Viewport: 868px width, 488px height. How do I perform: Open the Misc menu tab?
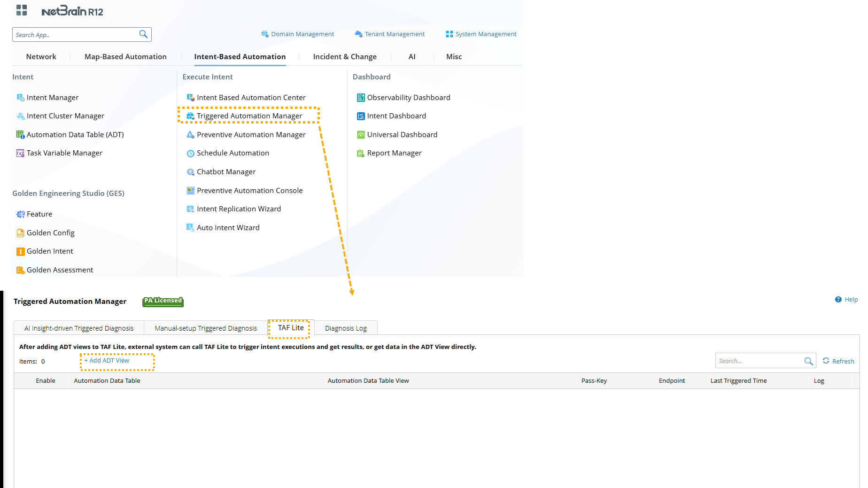[454, 57]
